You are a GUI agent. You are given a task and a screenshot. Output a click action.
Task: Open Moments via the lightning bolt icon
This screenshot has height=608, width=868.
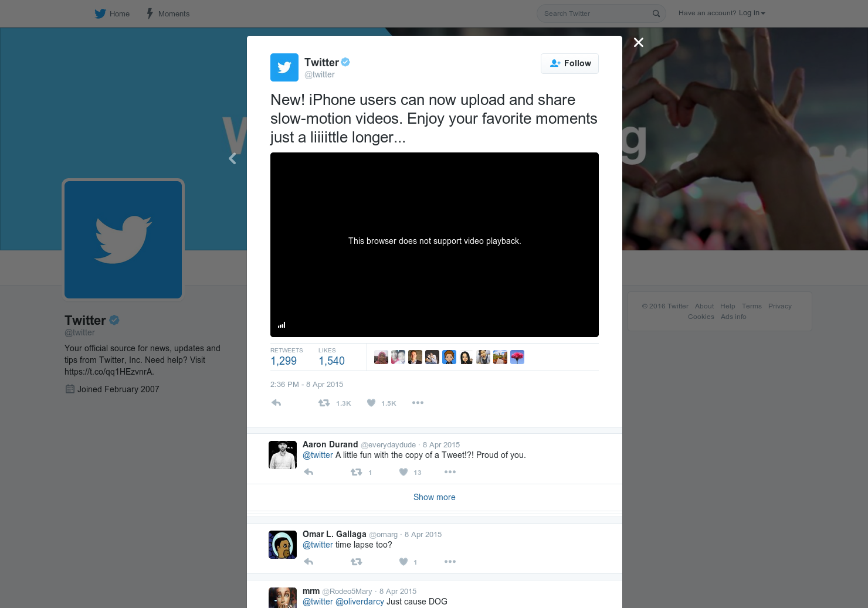[150, 13]
